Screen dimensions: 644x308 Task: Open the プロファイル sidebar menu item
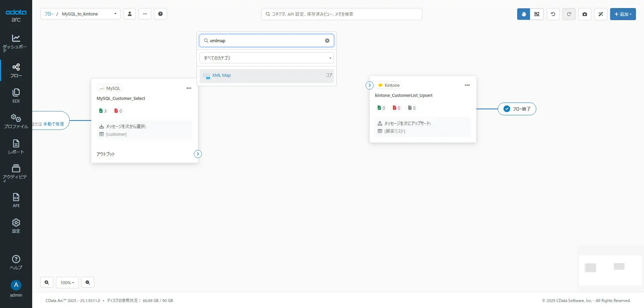[x=16, y=121]
